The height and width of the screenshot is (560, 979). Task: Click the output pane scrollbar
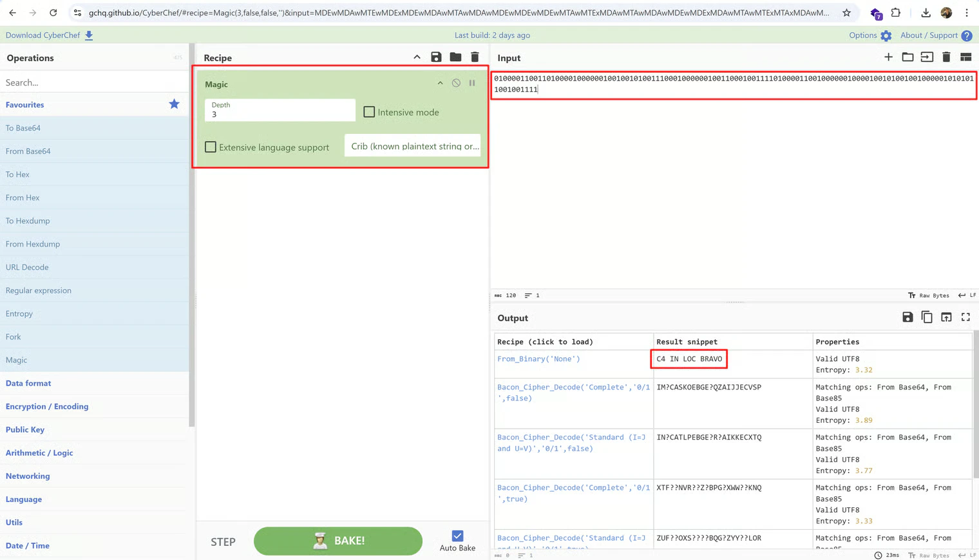click(976, 404)
